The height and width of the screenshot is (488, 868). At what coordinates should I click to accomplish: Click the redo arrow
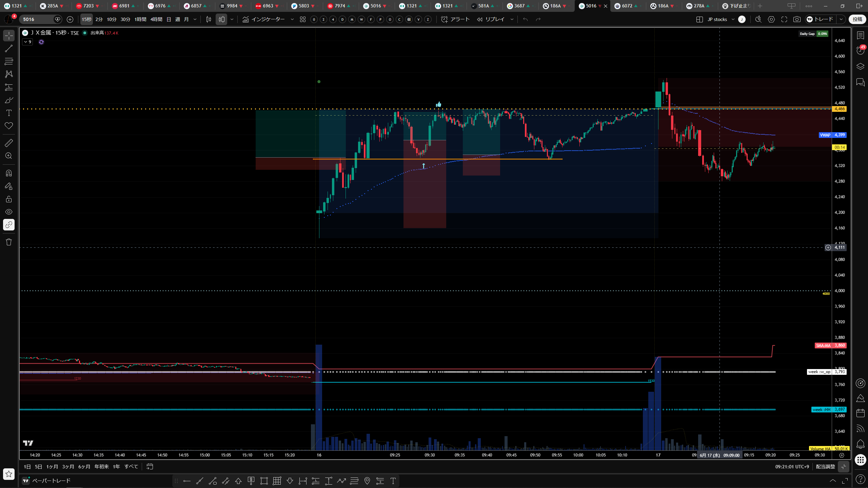tap(538, 19)
